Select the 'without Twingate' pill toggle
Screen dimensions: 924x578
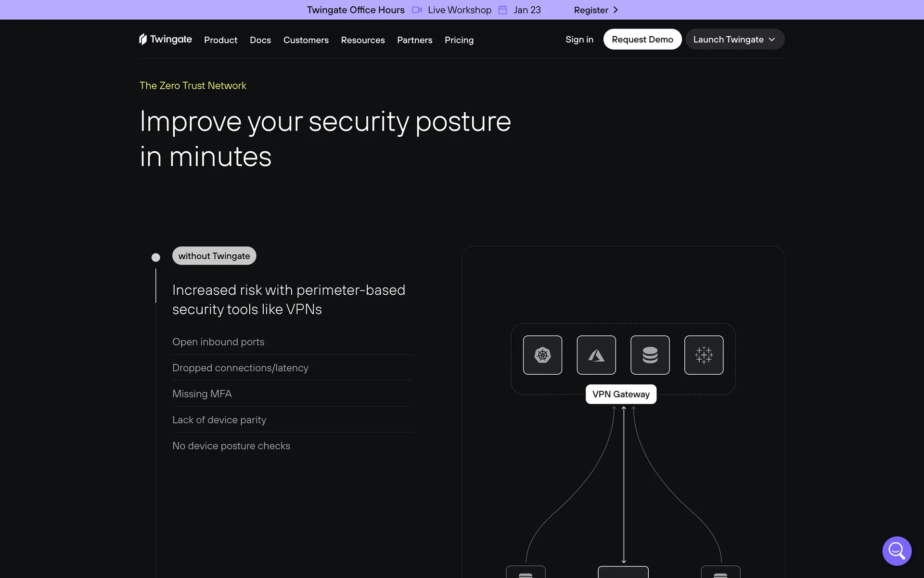click(x=214, y=256)
